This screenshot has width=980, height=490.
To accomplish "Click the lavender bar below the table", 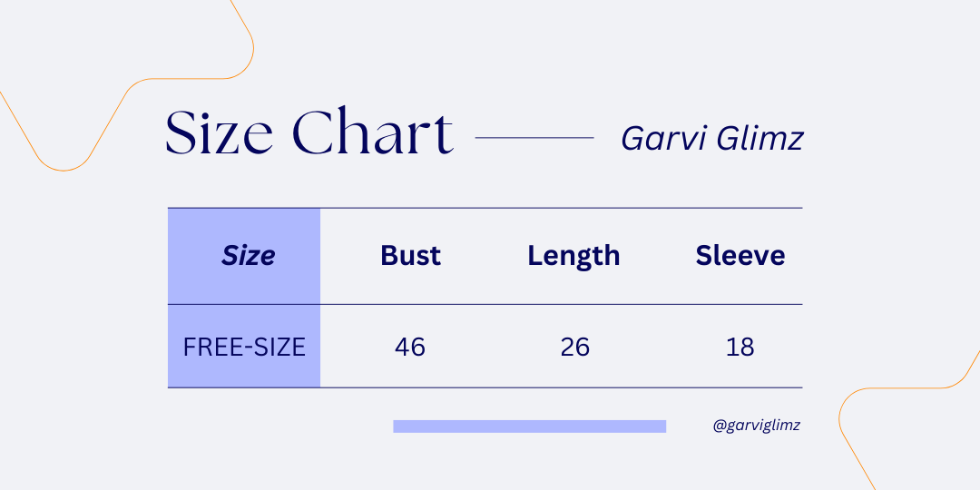I will pos(529,426).
